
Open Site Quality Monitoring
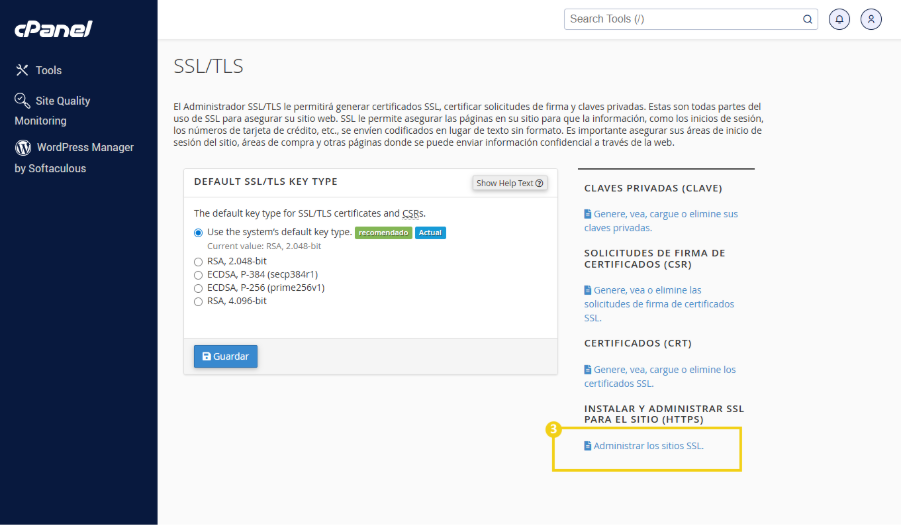click(62, 101)
